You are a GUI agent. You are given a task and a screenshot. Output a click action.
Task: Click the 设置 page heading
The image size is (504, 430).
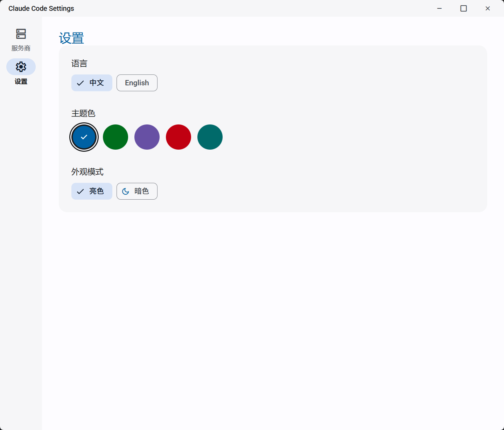[71, 38]
